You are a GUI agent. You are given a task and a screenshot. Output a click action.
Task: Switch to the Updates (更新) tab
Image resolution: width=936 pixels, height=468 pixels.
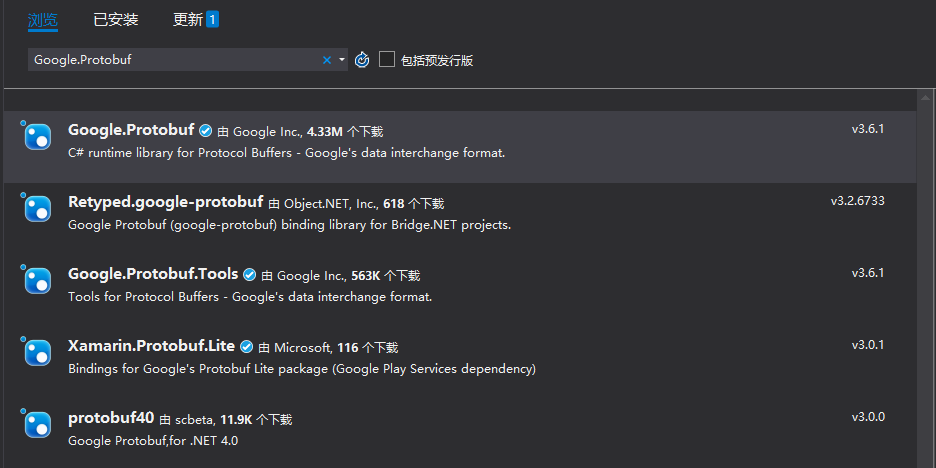[x=188, y=20]
